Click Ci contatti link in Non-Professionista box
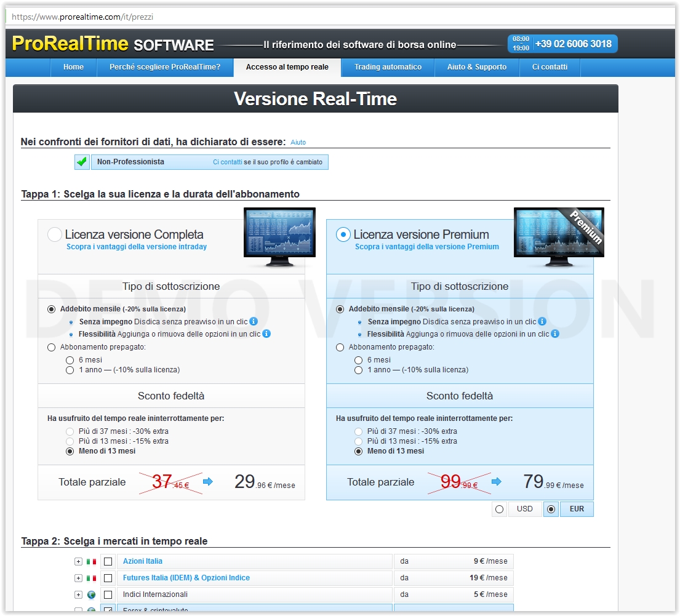The image size is (680, 616). (x=227, y=162)
